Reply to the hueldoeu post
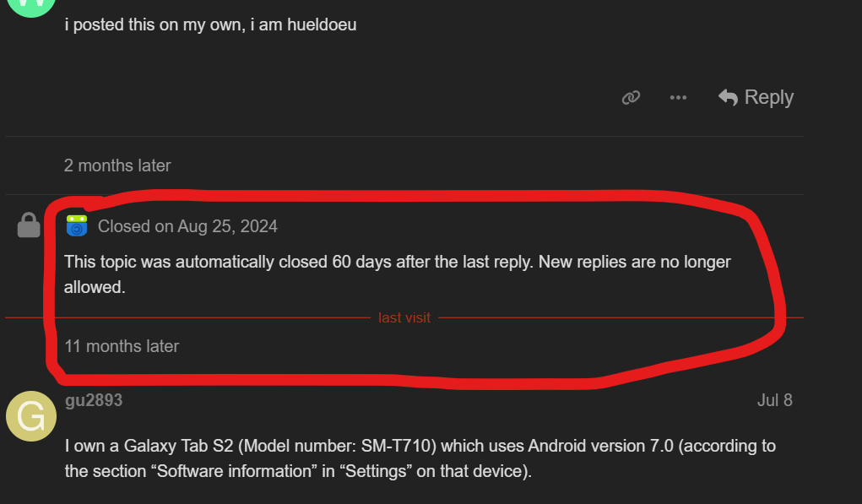 [x=756, y=98]
